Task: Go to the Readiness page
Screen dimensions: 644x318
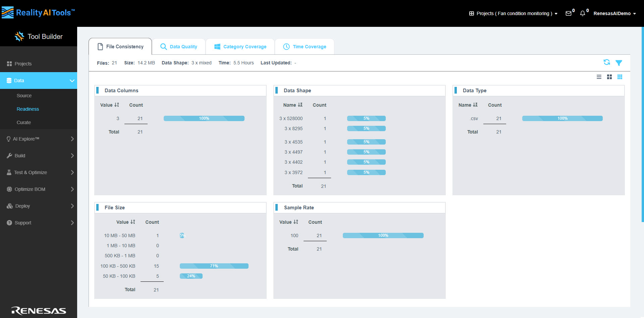Action: pos(28,109)
